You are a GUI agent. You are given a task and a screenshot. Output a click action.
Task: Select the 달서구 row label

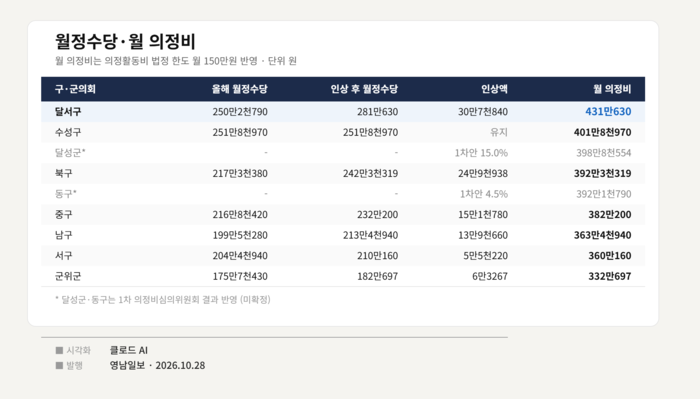(68, 112)
